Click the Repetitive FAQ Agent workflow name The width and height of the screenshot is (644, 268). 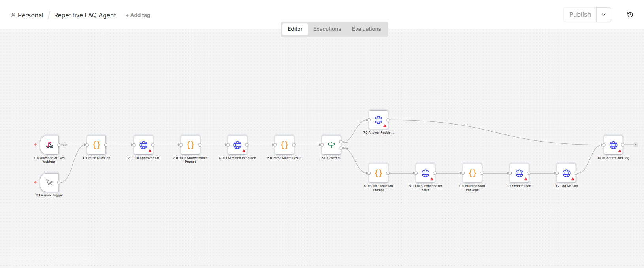pyautogui.click(x=85, y=15)
